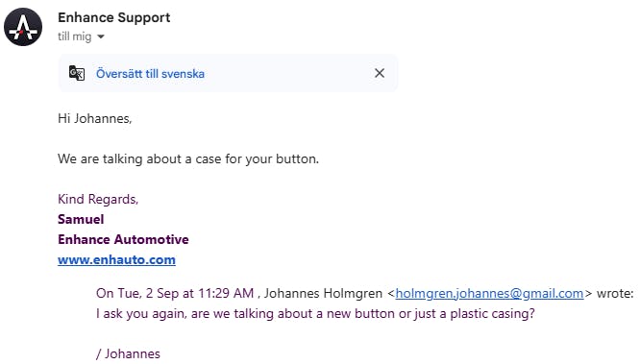Screen dimensions: 640x364
Task: Click the 'Enhance Support' sender name
Action: pos(114,17)
